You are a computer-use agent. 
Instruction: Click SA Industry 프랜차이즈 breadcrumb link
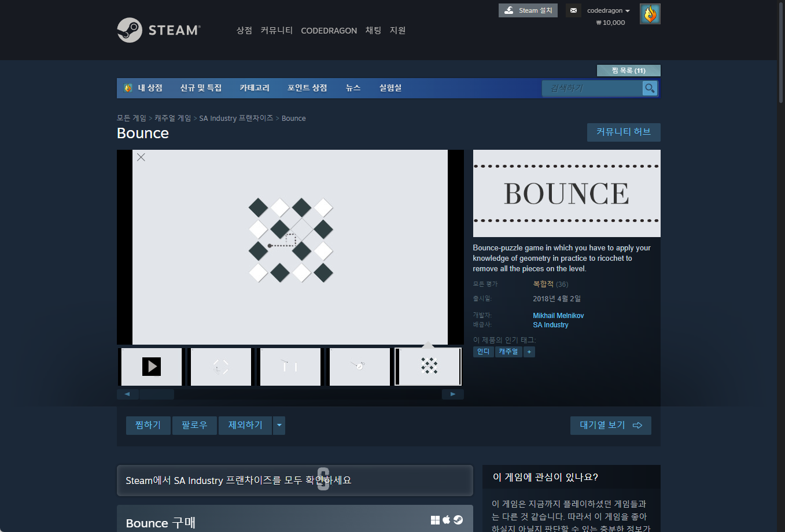[x=236, y=118]
